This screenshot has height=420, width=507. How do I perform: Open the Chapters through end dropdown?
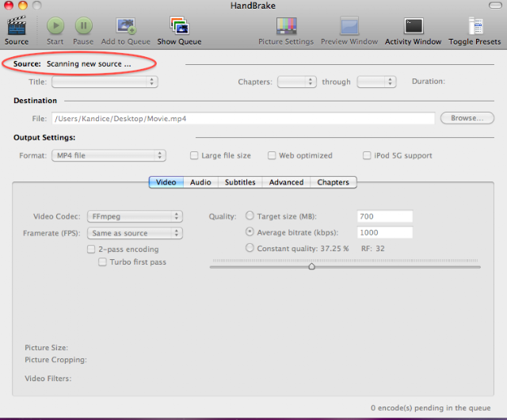pyautogui.click(x=376, y=82)
